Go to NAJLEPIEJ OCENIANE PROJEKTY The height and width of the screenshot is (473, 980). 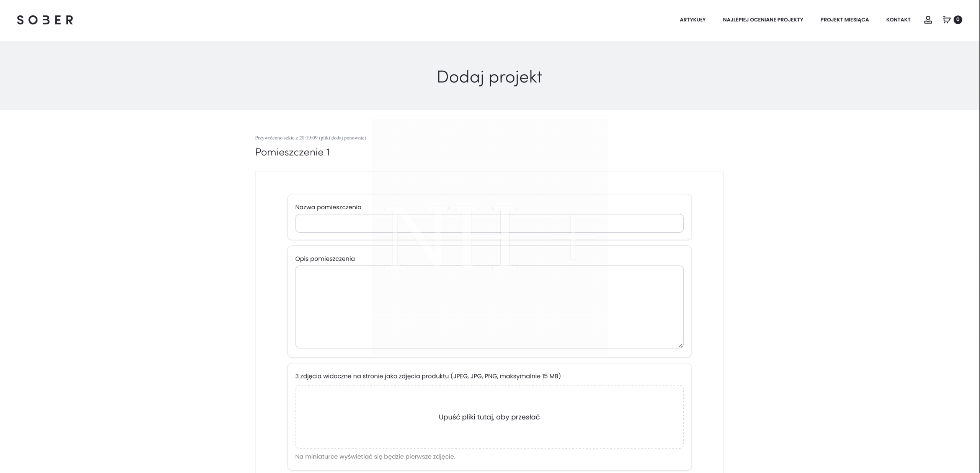coord(763,20)
